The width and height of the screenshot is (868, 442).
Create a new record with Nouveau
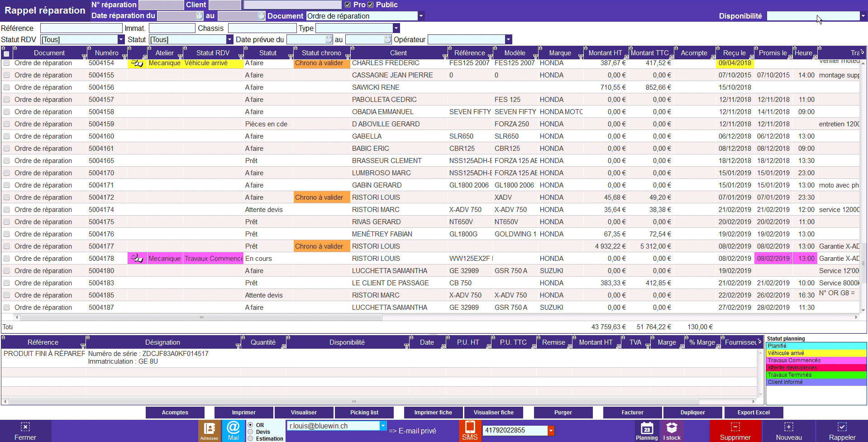788,430
